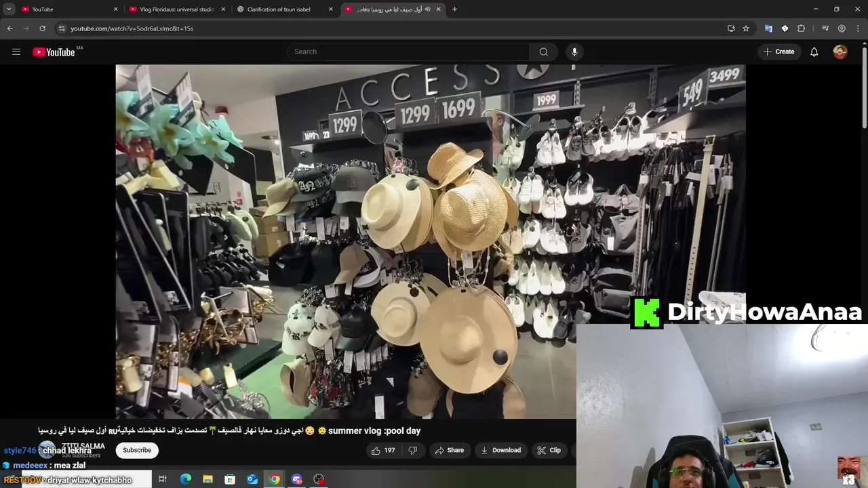Image resolution: width=868 pixels, height=488 pixels.
Task: Click into the YouTube Search box
Action: click(408, 52)
